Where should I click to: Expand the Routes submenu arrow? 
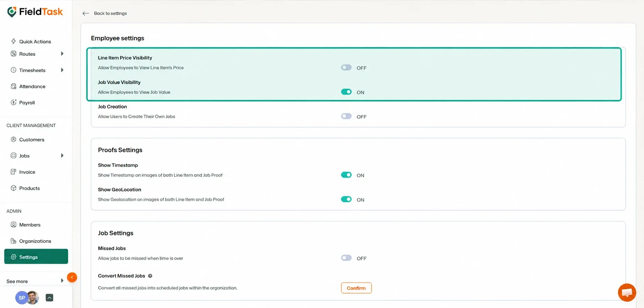click(x=62, y=54)
